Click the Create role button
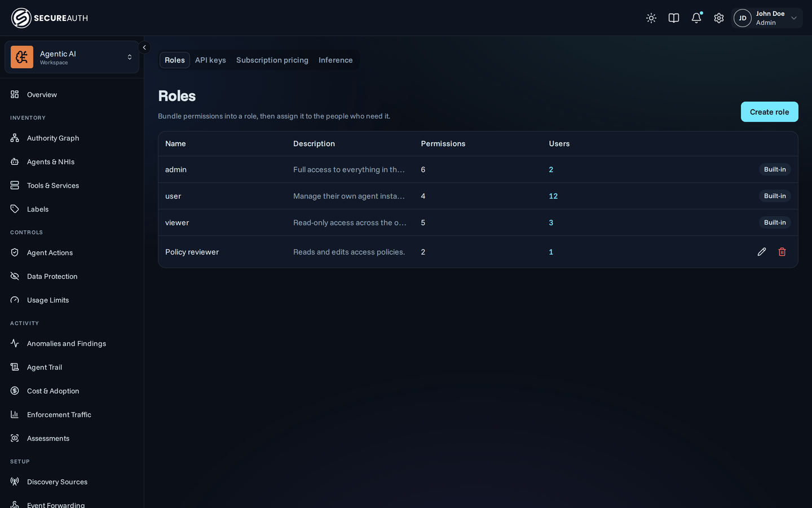 (769, 112)
